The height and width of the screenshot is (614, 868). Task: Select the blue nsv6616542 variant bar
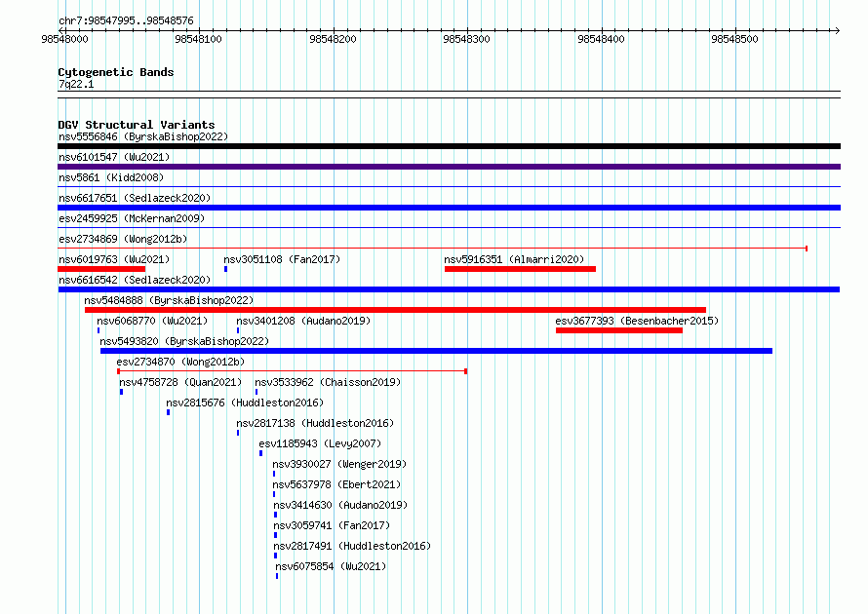point(449,289)
